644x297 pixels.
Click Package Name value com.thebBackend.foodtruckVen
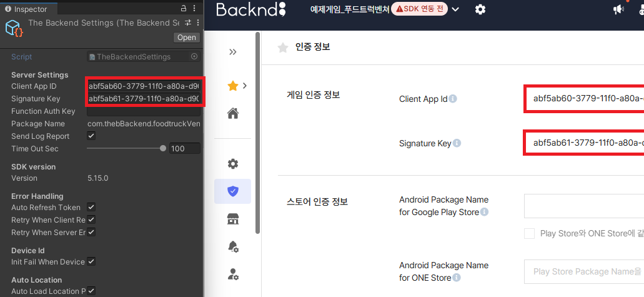pyautogui.click(x=144, y=124)
